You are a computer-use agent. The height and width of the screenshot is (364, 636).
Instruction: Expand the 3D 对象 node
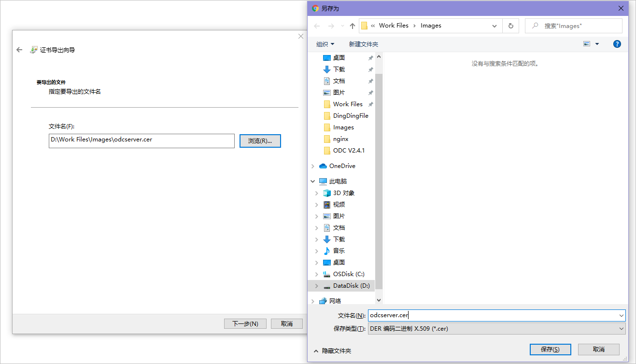317,193
